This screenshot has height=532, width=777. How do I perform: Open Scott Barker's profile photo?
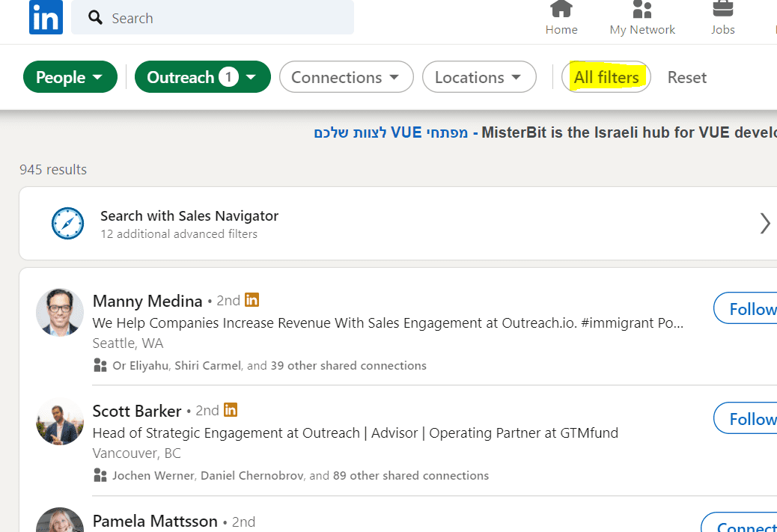click(x=60, y=421)
